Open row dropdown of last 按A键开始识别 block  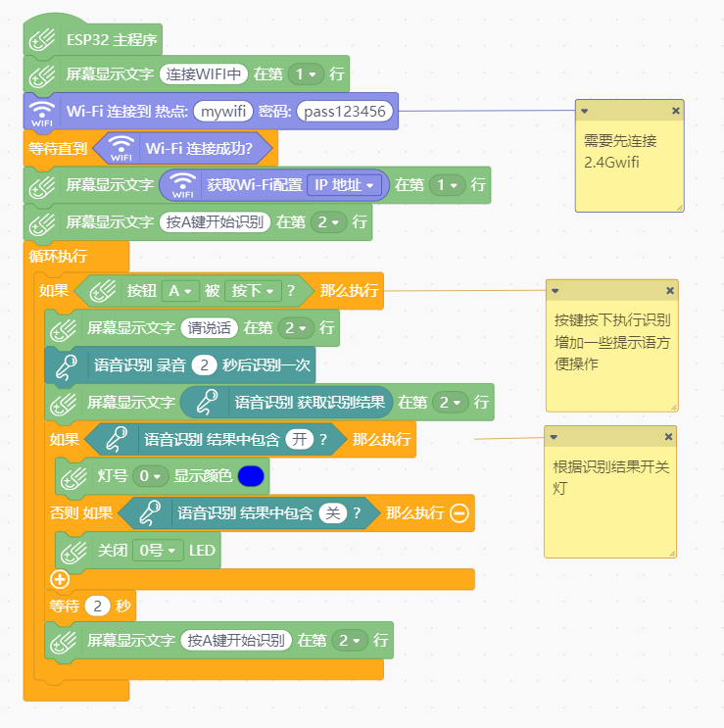click(350, 641)
